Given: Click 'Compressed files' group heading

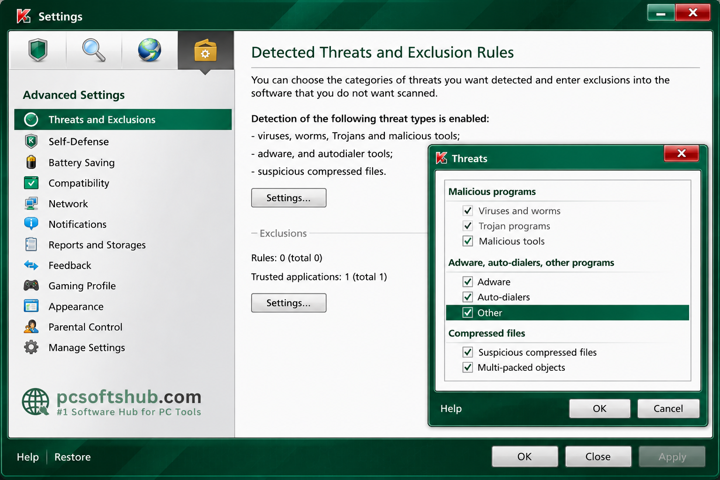Looking at the screenshot, I should 487,333.
